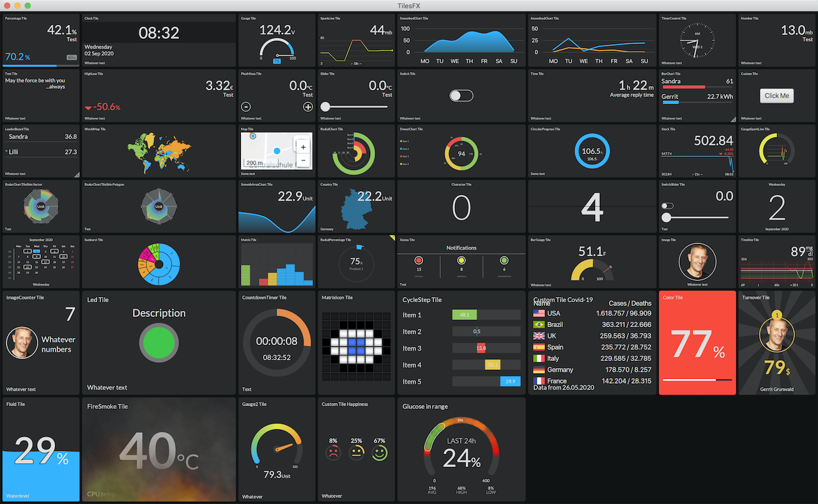Click the red sad face at 8%
The width and height of the screenshot is (818, 504).
pyautogui.click(x=333, y=453)
